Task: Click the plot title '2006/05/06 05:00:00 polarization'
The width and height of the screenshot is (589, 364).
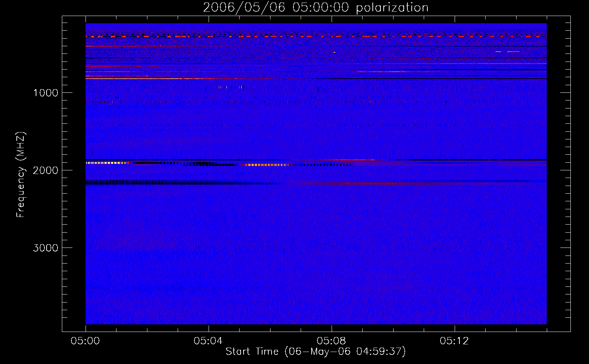Action: pyautogui.click(x=316, y=8)
